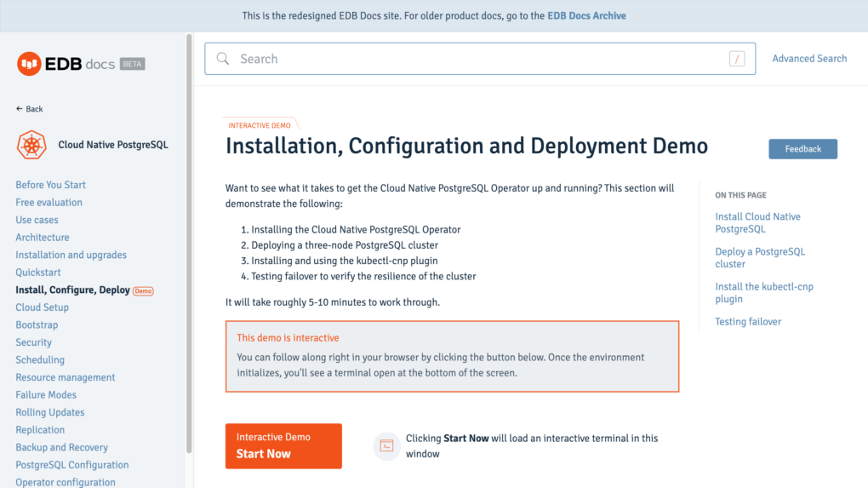This screenshot has width=868, height=488.
Task: Click the BETA badge by the logo
Action: (132, 64)
